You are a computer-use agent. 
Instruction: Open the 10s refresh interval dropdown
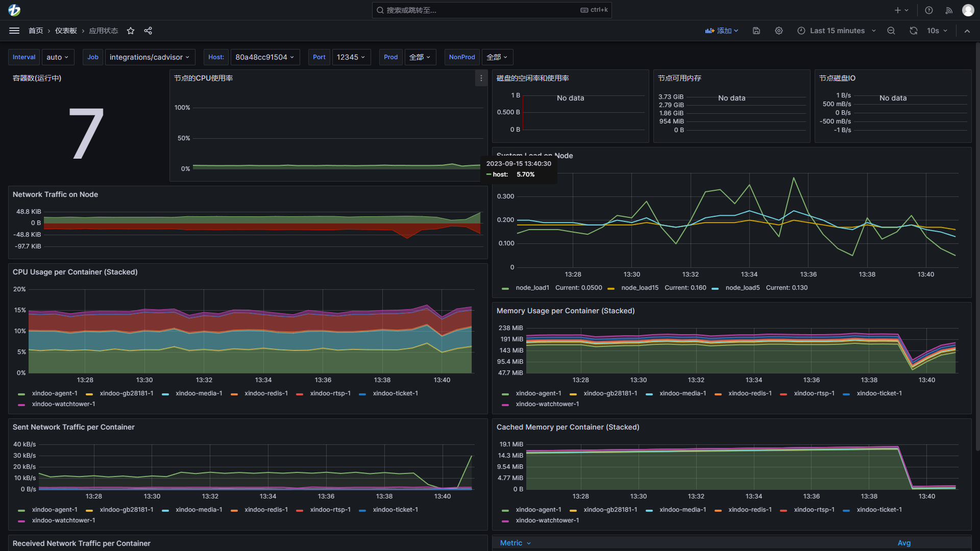tap(937, 31)
